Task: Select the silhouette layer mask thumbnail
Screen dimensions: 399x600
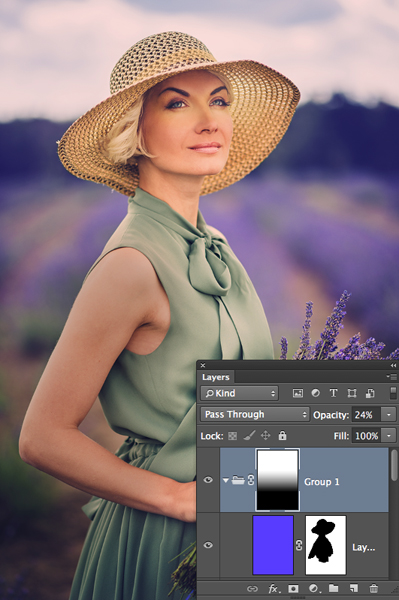Action: pos(326,545)
